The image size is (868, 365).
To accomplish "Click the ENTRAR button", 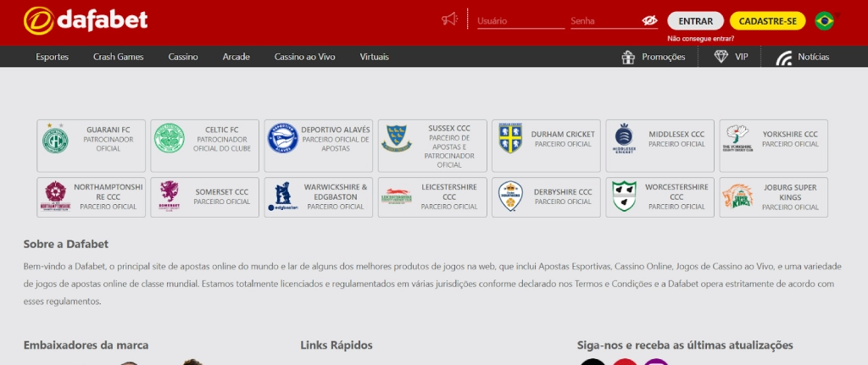I will click(695, 21).
